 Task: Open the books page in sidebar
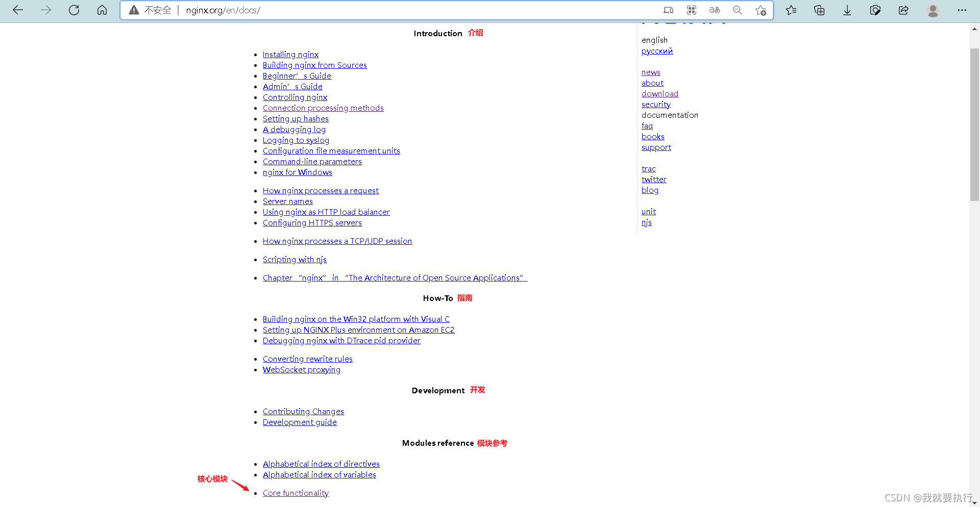point(653,137)
